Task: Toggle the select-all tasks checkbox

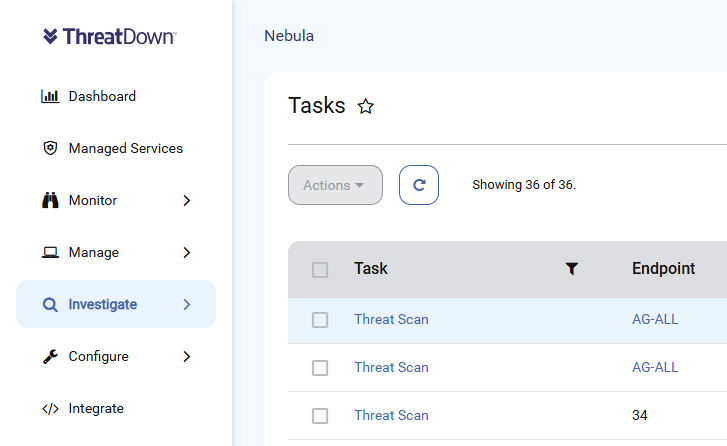Action: [320, 270]
